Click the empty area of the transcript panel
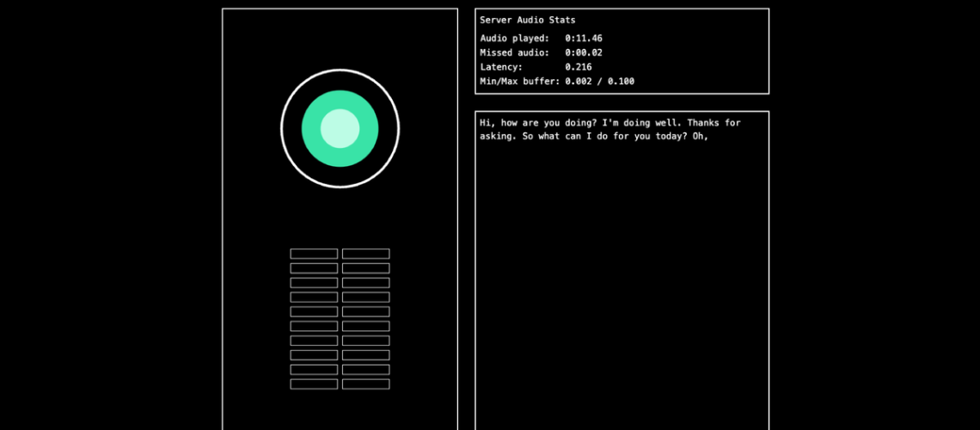The height and width of the screenshot is (430, 980). tap(622, 284)
